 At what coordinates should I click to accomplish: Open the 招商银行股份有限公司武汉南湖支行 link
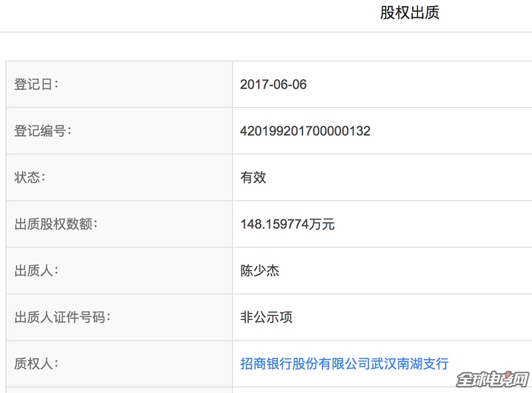tap(344, 364)
